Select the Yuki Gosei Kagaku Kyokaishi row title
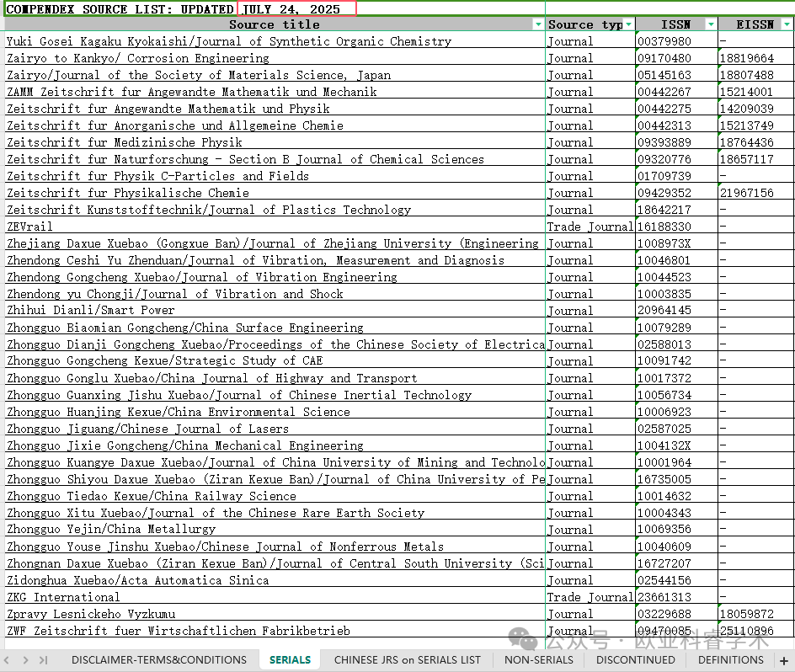Viewport: 795px width, 672px height. tap(275, 41)
